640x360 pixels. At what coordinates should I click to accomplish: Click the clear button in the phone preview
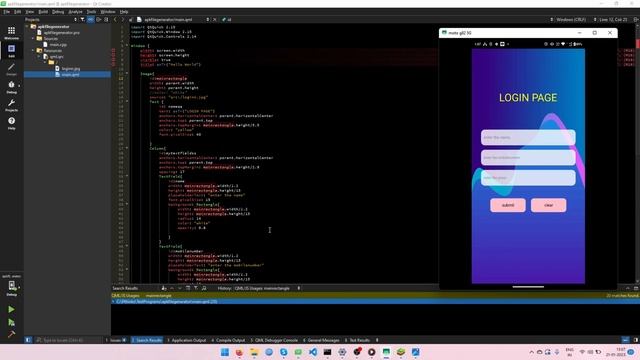(548, 205)
